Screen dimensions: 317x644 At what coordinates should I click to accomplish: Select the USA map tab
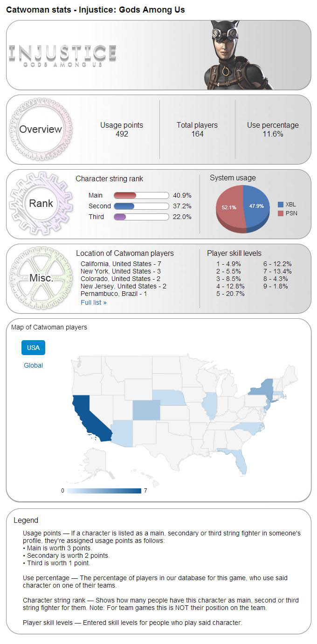pyautogui.click(x=33, y=348)
